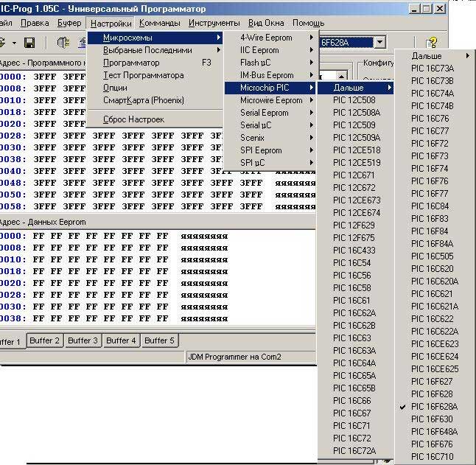Click the Help question mark toolbar icon

pyautogui.click(x=431, y=43)
